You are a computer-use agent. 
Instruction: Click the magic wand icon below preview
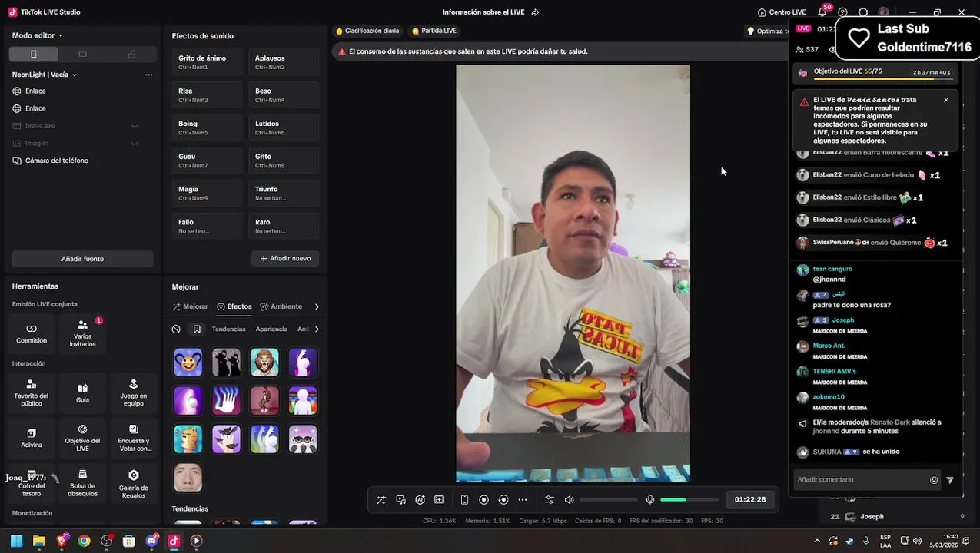(x=381, y=499)
